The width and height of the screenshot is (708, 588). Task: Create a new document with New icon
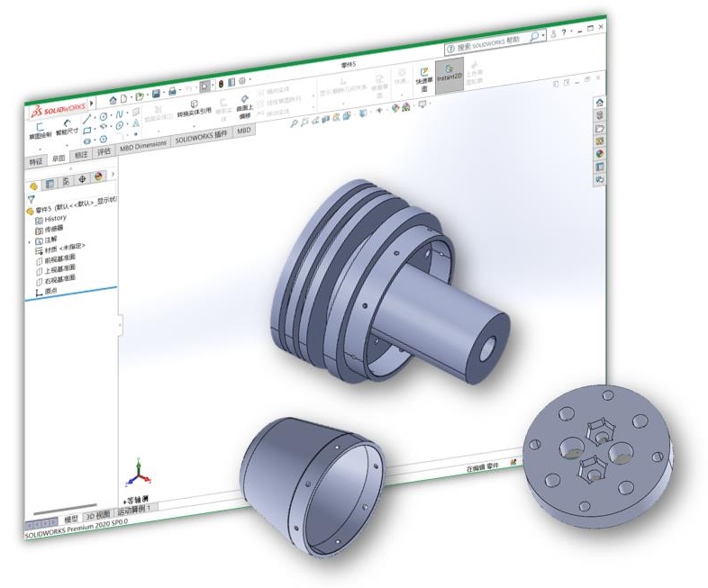[x=123, y=98]
